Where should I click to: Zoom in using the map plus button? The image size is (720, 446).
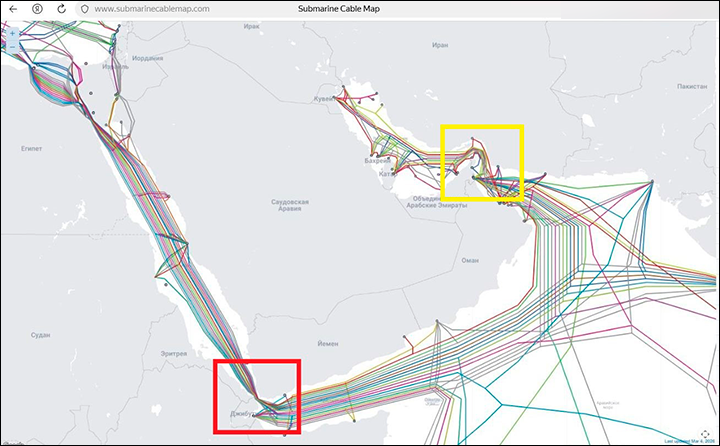13,32
